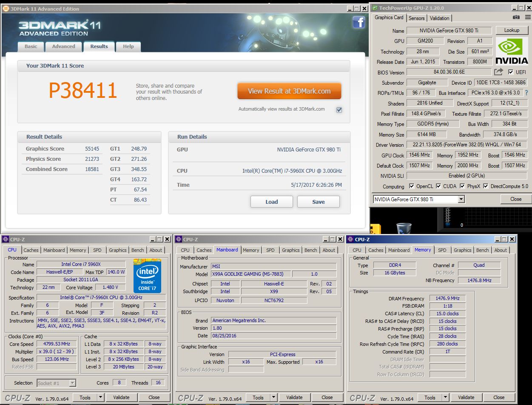Click the BIOS date 08/25/2016 field
The image size is (532, 405).
[273, 336]
